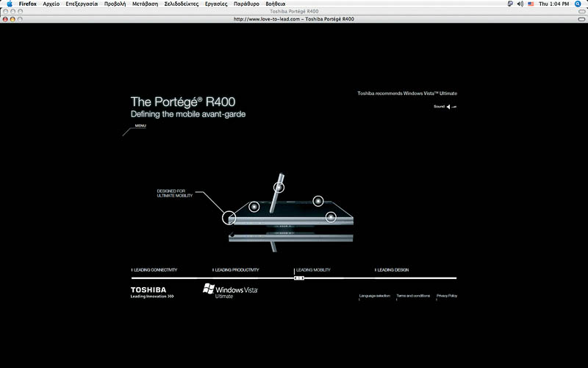Open Language selection link
This screenshot has height=368, width=588.
(x=375, y=296)
